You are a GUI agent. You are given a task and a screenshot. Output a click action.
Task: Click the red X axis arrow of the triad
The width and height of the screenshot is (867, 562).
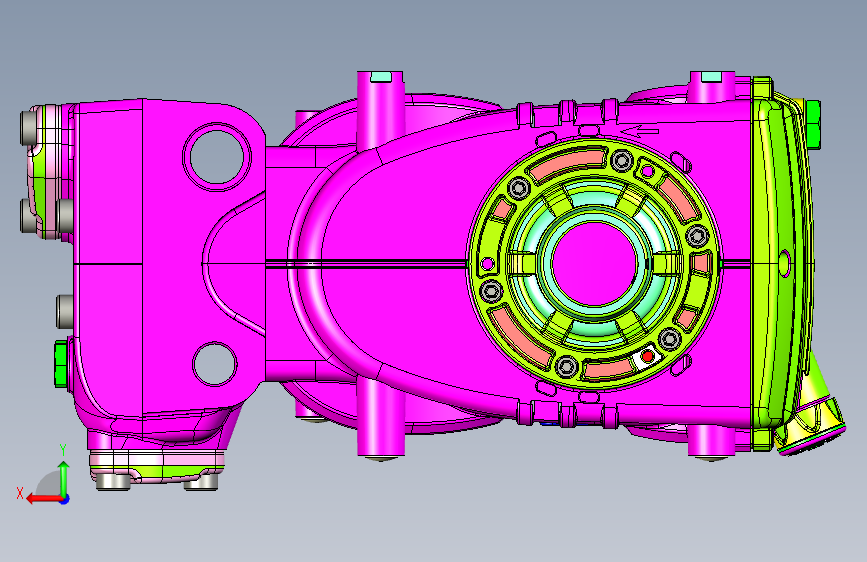click(44, 499)
